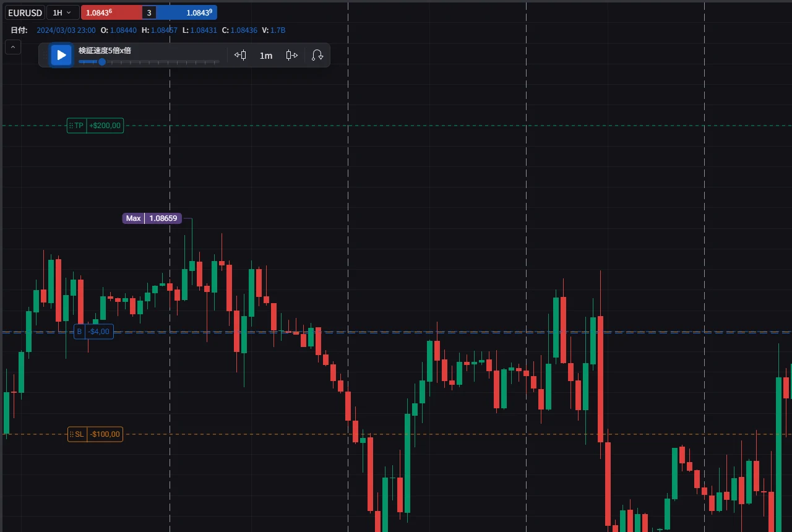Click the Max 1.08659 price label
The image size is (792, 532).
pyautogui.click(x=152, y=218)
